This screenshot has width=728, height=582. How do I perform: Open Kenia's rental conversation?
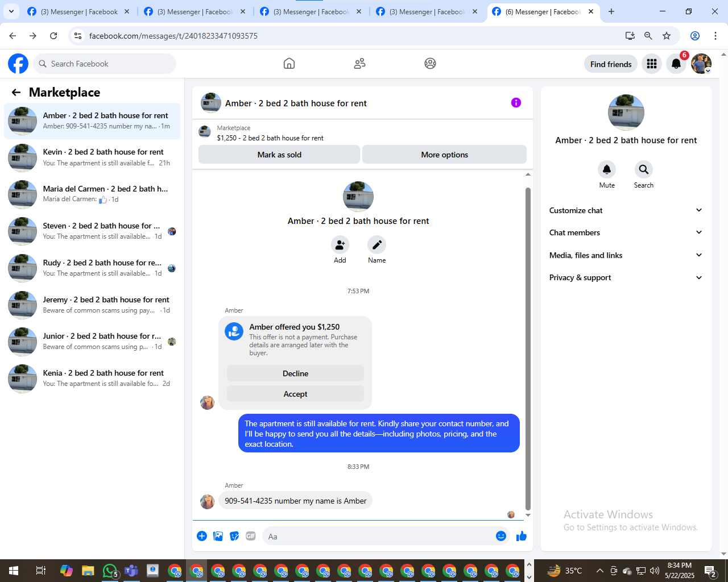[x=92, y=378]
